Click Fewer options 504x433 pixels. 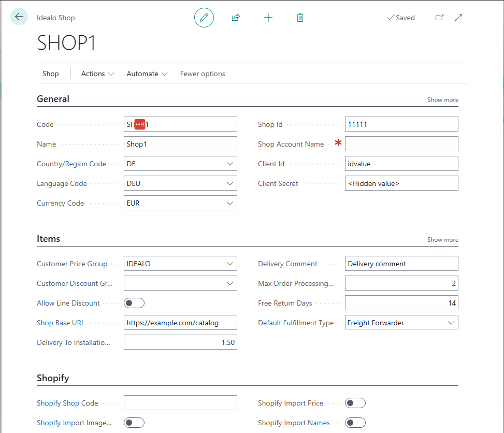[203, 74]
